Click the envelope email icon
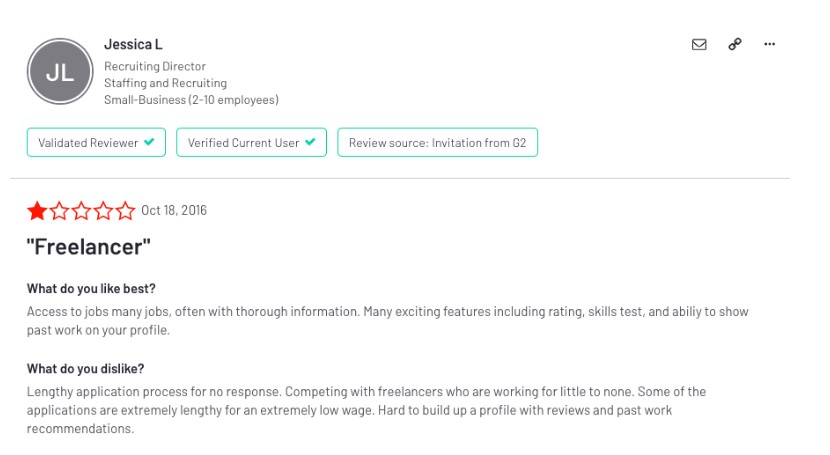This screenshot has width=830, height=455. (x=699, y=44)
